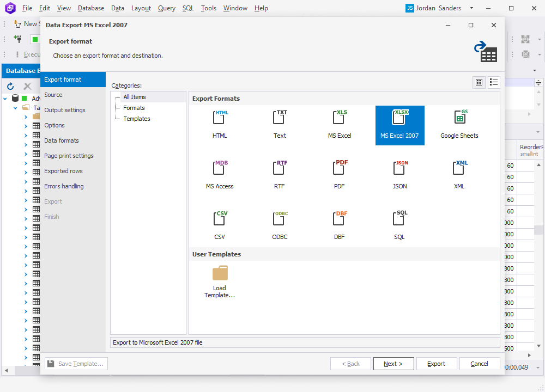This screenshot has height=392, width=545.
Task: Choose the SQL export format
Action: 399,226
